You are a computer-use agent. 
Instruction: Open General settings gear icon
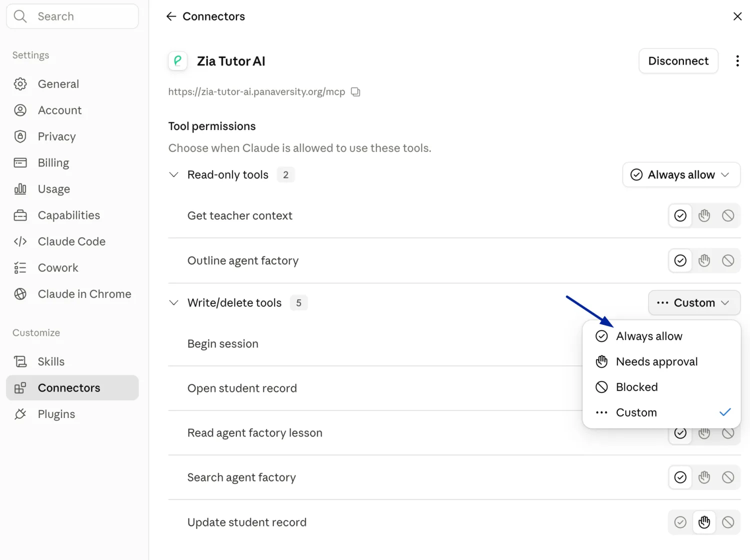(20, 84)
